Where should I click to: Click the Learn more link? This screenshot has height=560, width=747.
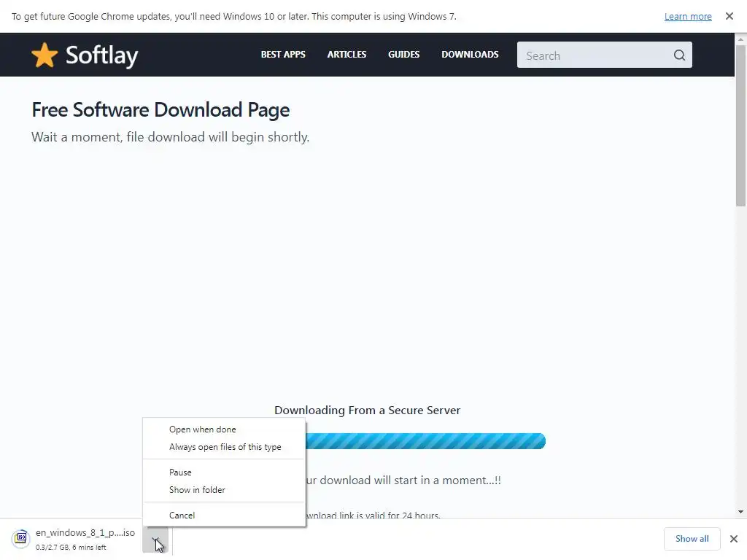tap(688, 17)
